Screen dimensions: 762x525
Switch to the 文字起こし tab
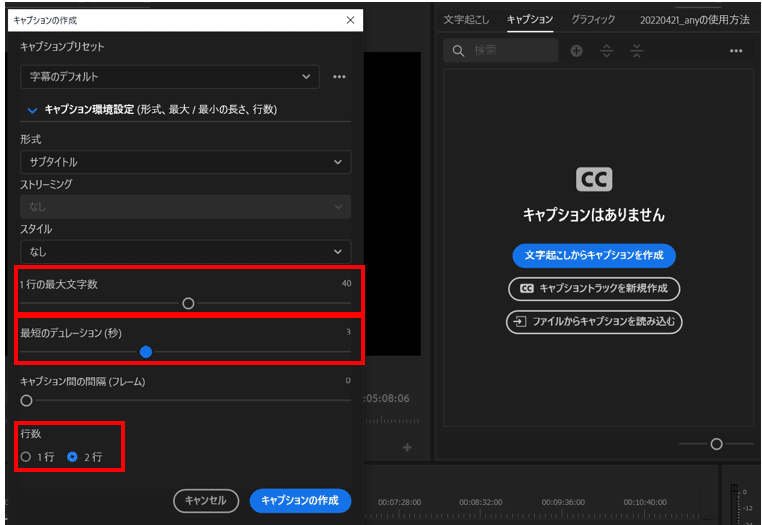[x=466, y=20]
